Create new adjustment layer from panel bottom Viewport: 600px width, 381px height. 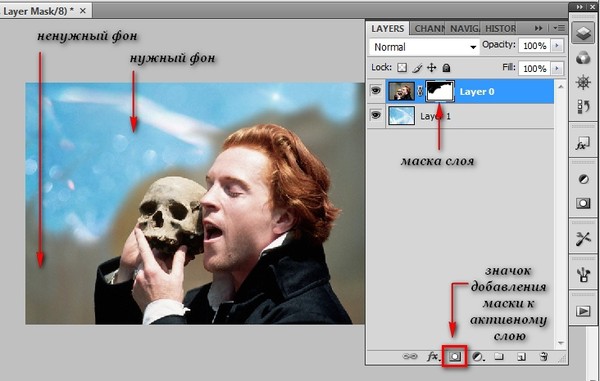pos(478,357)
